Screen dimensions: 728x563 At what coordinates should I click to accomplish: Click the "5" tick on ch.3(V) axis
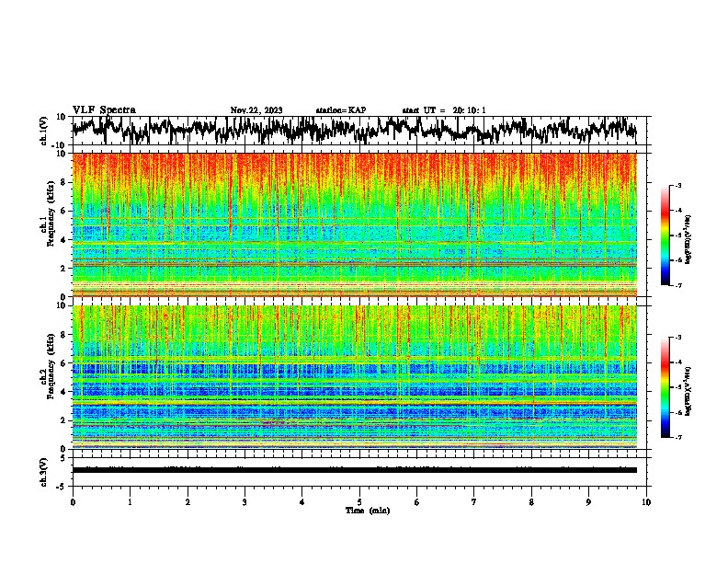click(64, 458)
